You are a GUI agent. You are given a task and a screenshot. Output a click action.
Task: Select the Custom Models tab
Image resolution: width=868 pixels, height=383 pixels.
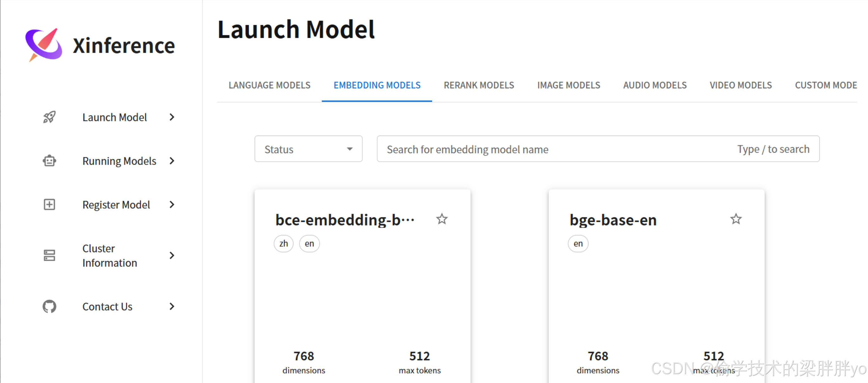(x=826, y=85)
